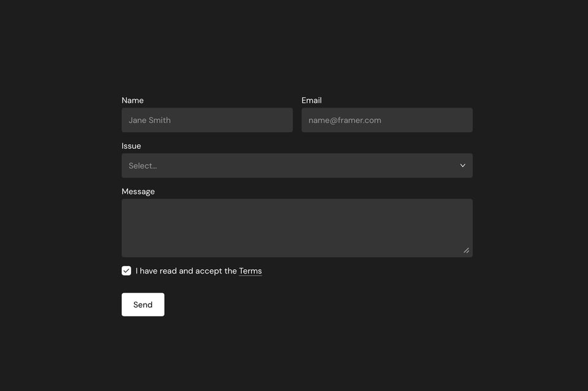Image resolution: width=588 pixels, height=391 pixels.
Task: Expand the 'Select...' issue picker
Action: [x=297, y=165]
